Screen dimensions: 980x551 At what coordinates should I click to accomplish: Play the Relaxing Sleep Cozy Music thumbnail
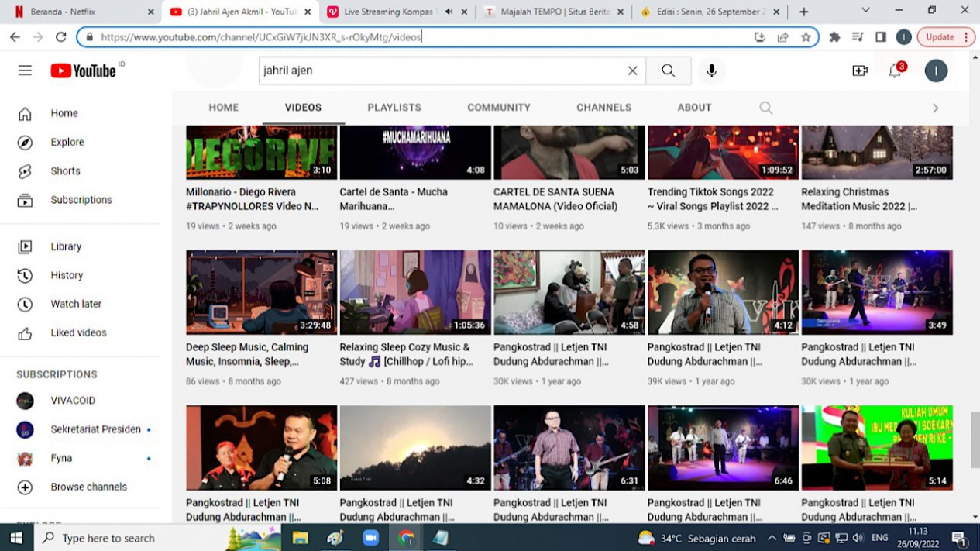(x=415, y=292)
